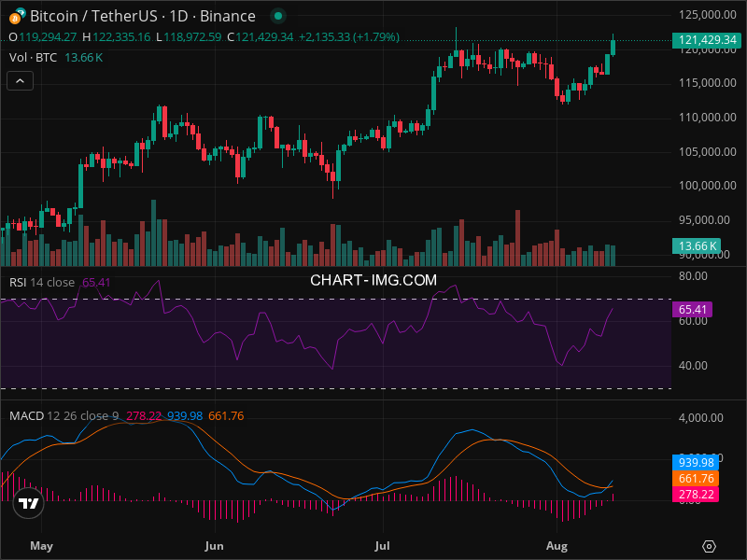The image size is (747, 560).
Task: Select the RSI 14 close legend
Action: point(42,283)
